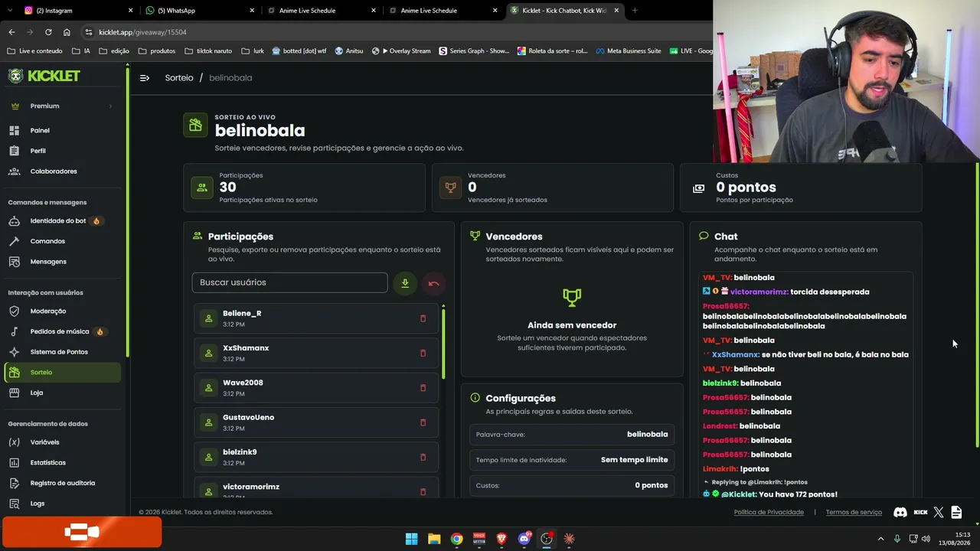The height and width of the screenshot is (551, 980).
Task: Click the Kicklet logo in the sidebar
Action: (x=44, y=76)
